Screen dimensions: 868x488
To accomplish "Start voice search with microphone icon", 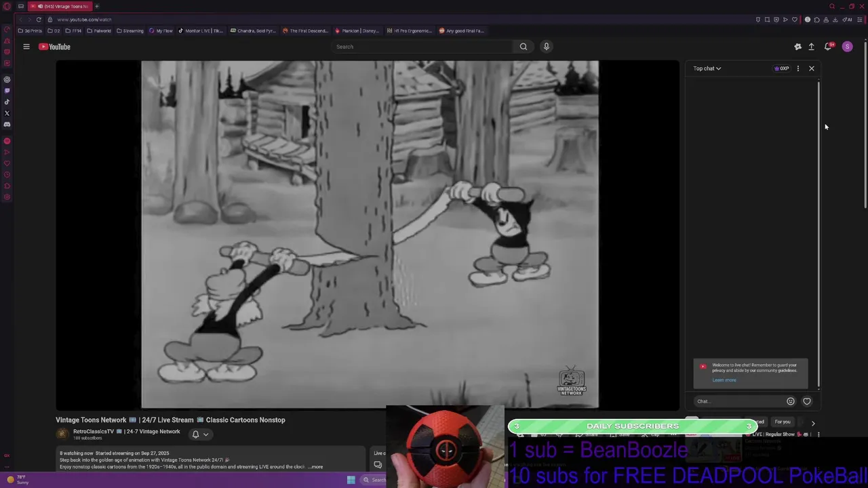I will click(x=546, y=47).
